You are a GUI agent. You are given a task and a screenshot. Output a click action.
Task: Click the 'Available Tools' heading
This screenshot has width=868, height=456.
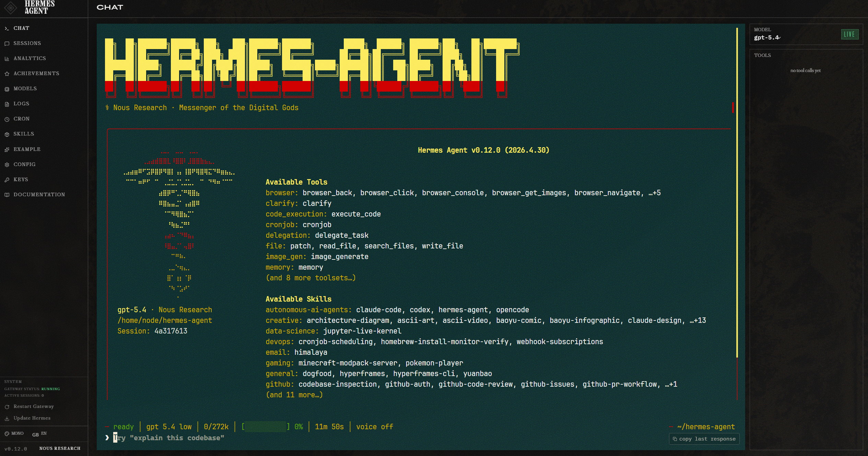296,182
